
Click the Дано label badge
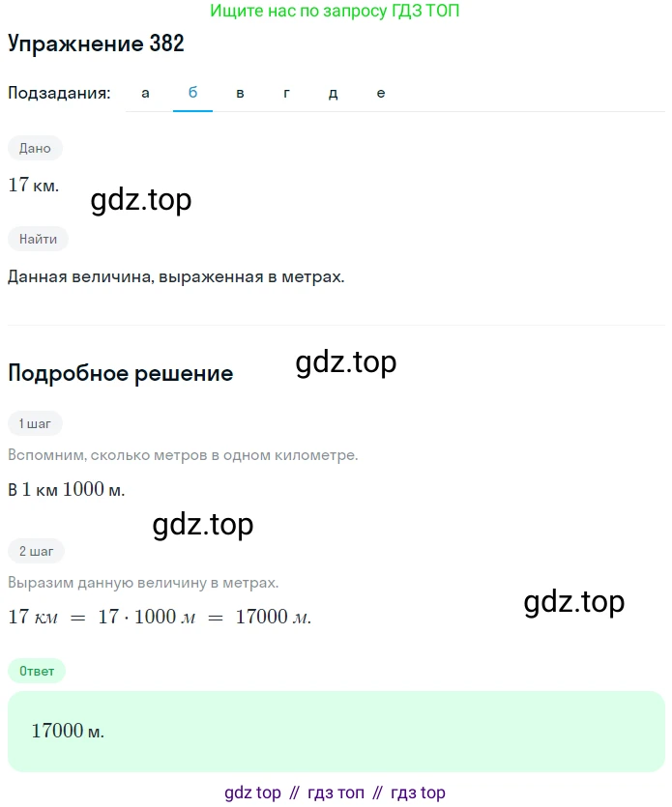35,148
